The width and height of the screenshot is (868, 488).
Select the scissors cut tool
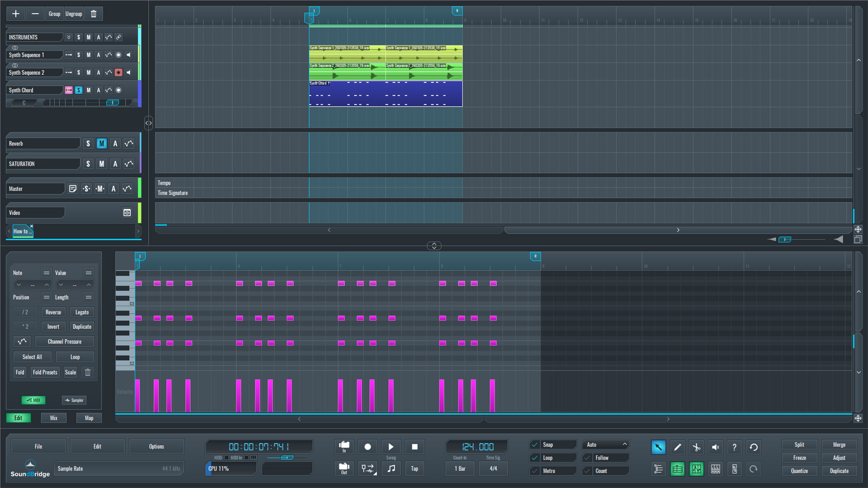coord(696,447)
